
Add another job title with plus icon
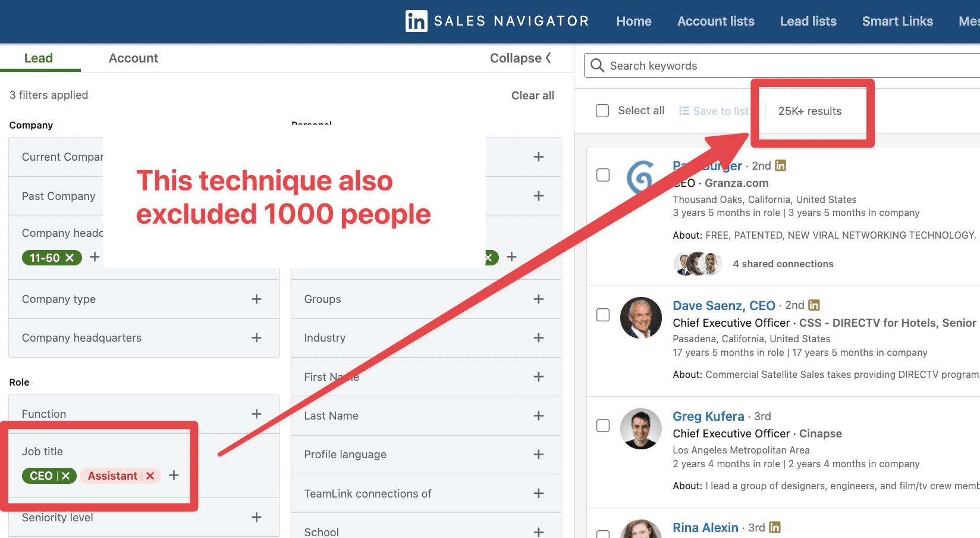174,475
